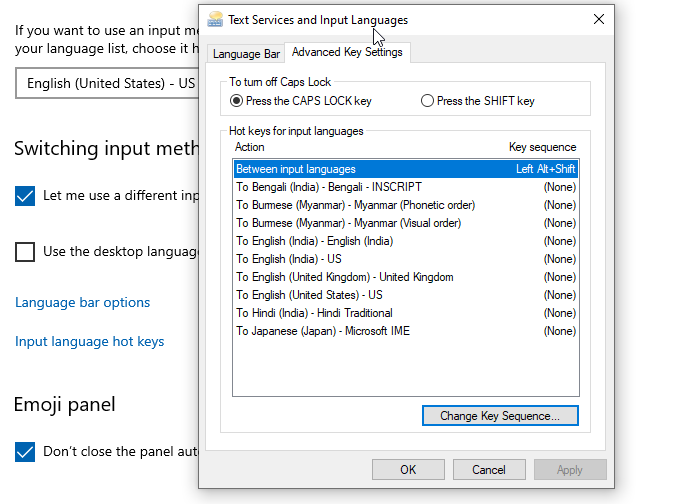Viewport: 700px width, 504px height.
Task: Click the Text Services dialog title icon
Action: (x=214, y=19)
